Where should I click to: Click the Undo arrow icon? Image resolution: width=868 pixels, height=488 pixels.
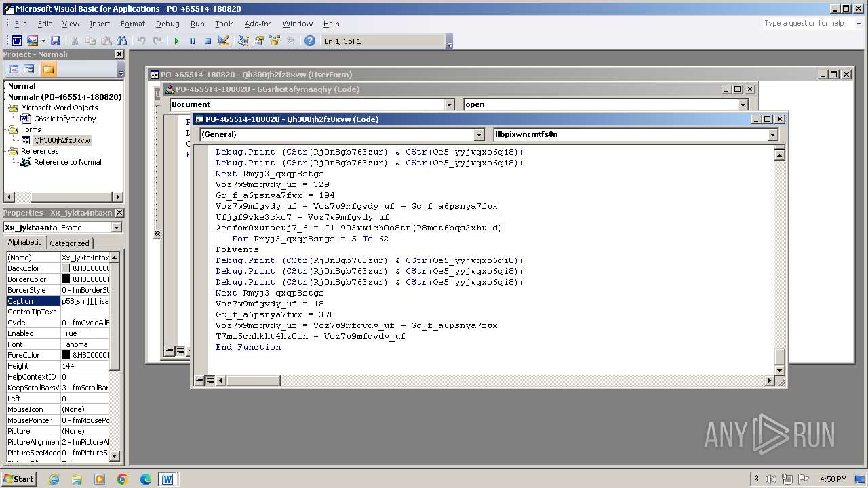coord(141,41)
